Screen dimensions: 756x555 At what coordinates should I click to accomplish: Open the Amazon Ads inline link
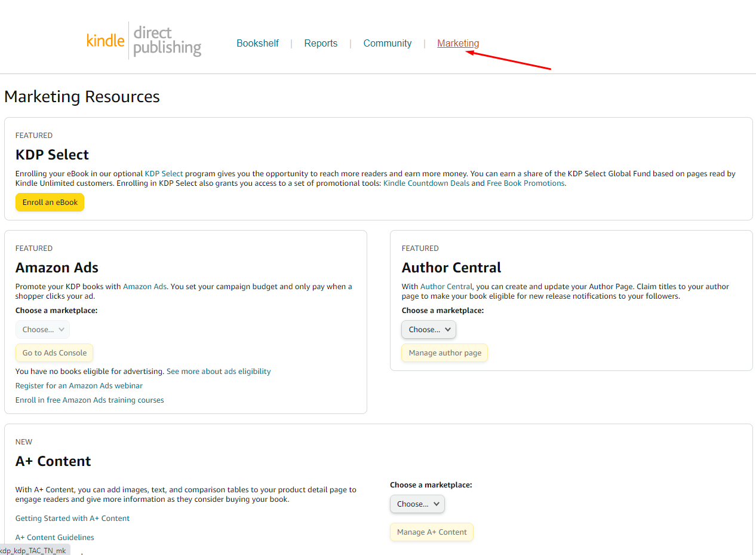[145, 287]
